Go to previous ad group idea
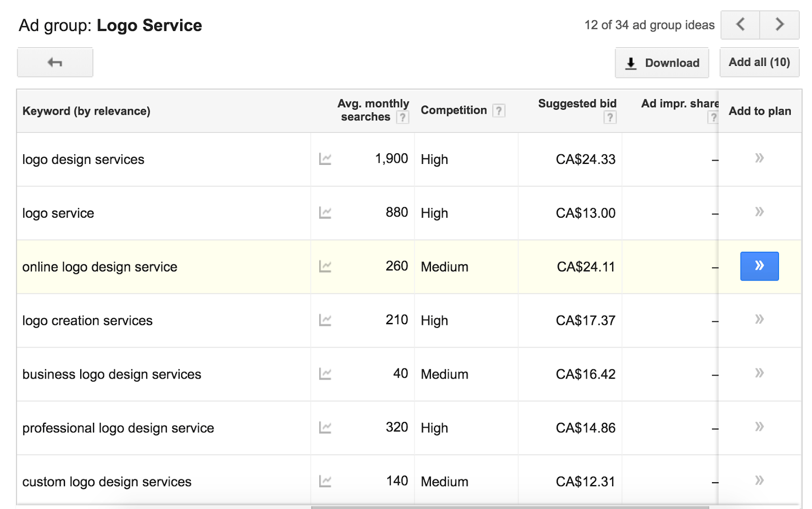 coord(740,24)
